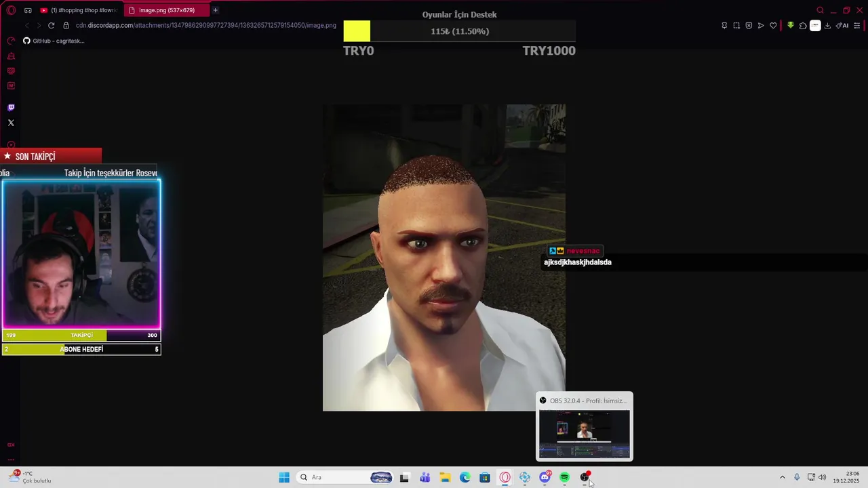Click the white square extension button
868x488 pixels.
coord(815,26)
